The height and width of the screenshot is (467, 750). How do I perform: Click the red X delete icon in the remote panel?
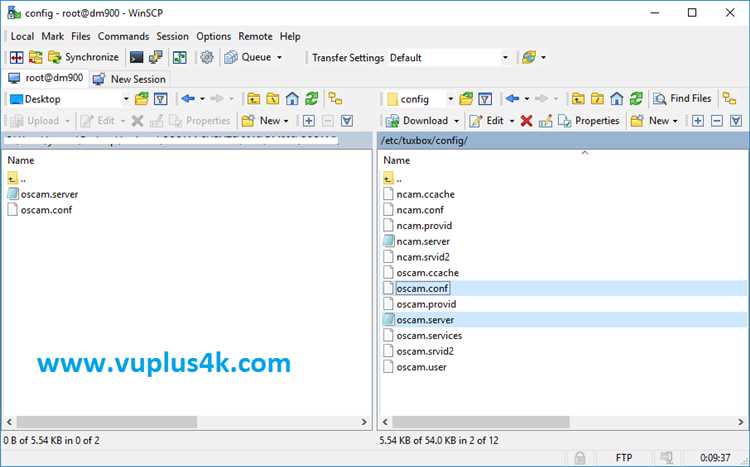point(526,121)
